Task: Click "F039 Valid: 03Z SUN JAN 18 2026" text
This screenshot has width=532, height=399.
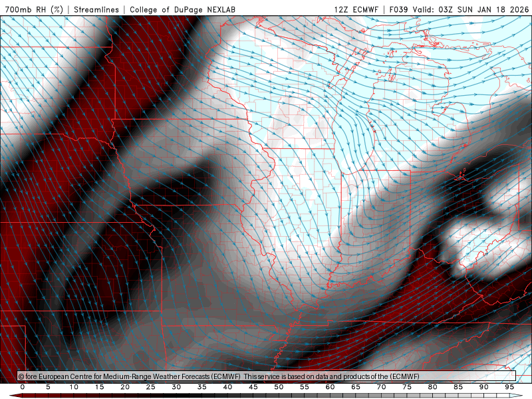Action: click(459, 9)
